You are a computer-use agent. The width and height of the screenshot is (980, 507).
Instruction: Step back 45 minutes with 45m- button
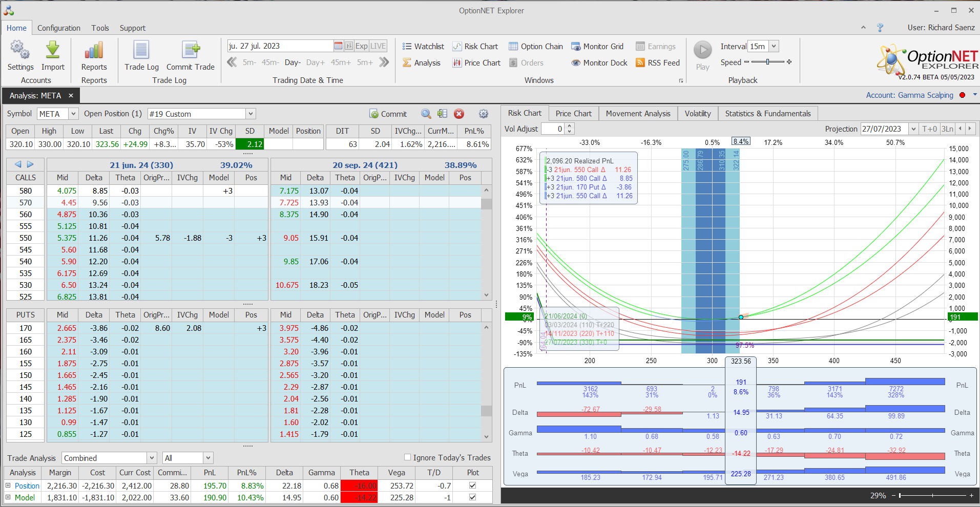pos(270,62)
